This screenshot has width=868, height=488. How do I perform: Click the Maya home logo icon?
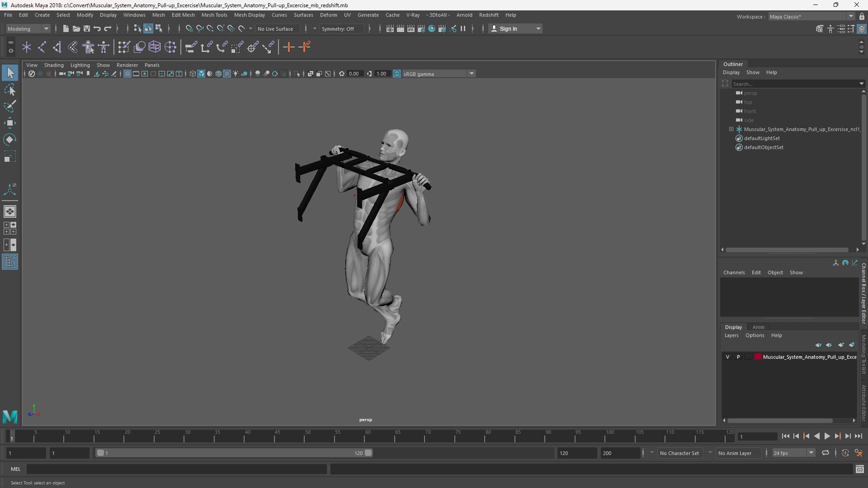tap(10, 416)
